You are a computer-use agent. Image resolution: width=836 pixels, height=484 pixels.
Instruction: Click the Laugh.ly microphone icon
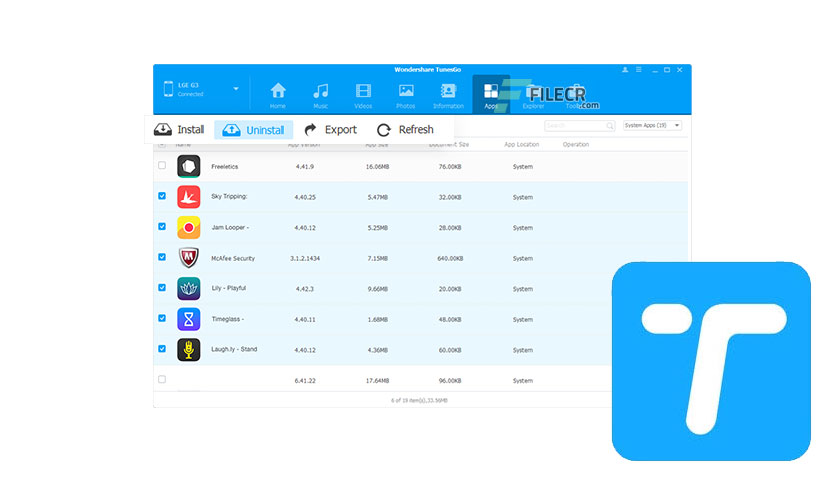tap(189, 350)
